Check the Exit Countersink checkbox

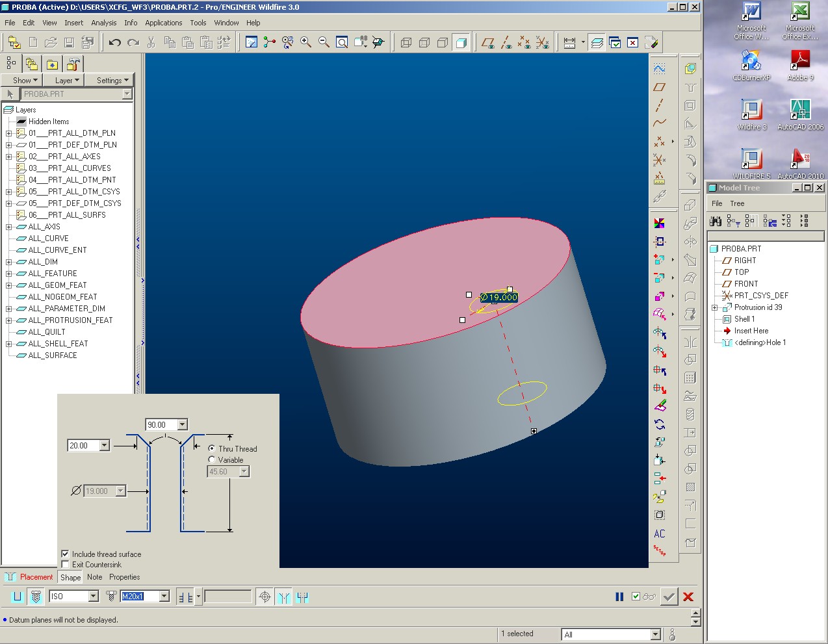65,565
